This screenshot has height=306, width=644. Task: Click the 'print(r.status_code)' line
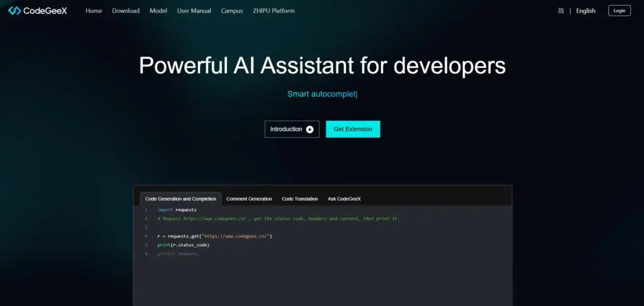tap(183, 245)
